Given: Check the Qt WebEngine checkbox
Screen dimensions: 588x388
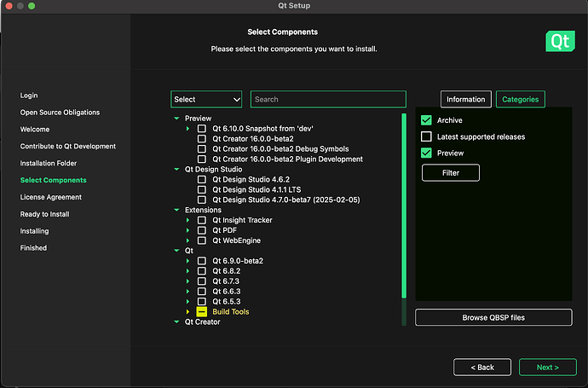Looking at the screenshot, I should [x=202, y=240].
